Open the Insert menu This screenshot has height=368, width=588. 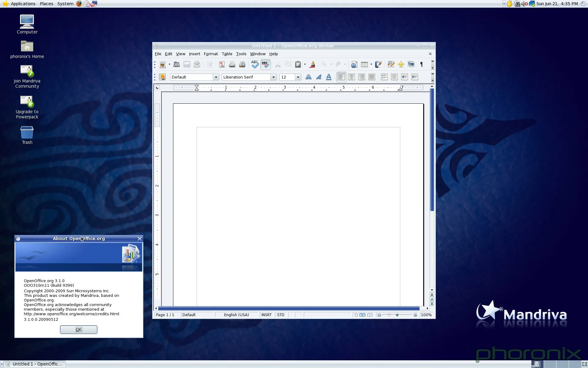pos(194,54)
